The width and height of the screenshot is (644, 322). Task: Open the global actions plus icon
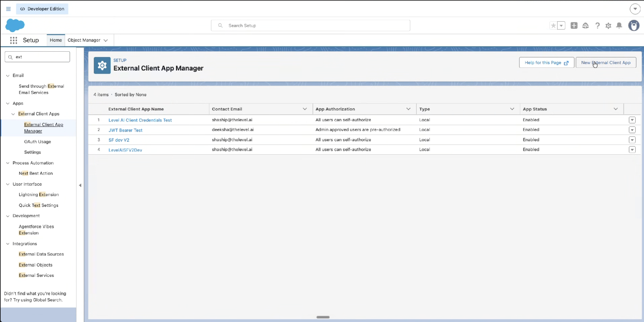tap(574, 25)
